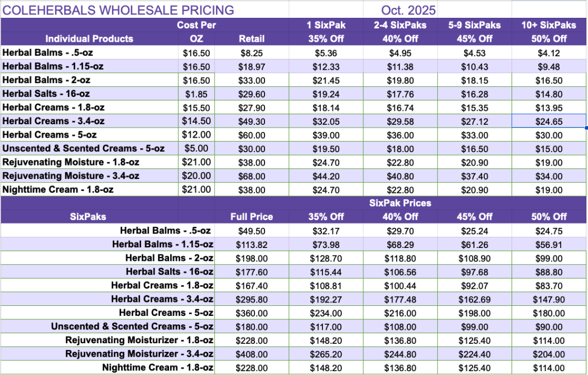Screen dimensions: 588x375
Task: Click the SixPak Prices section header
Action: 400,203
